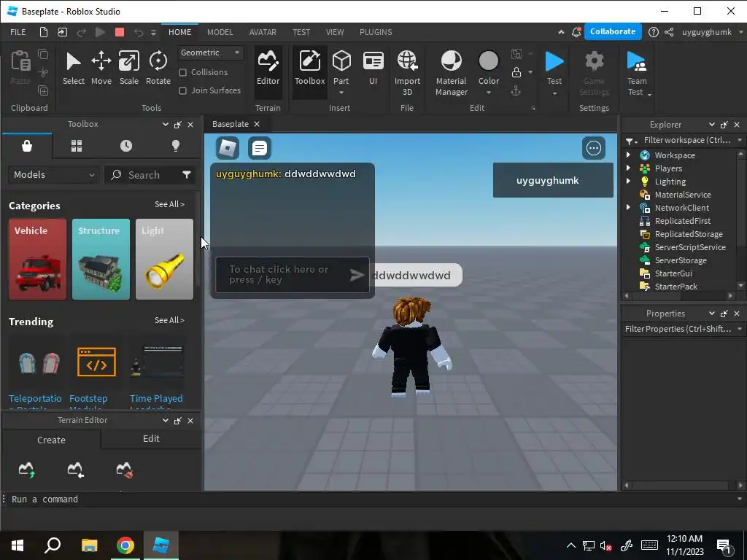
Task: Click the terrain Clear icon
Action: [124, 470]
